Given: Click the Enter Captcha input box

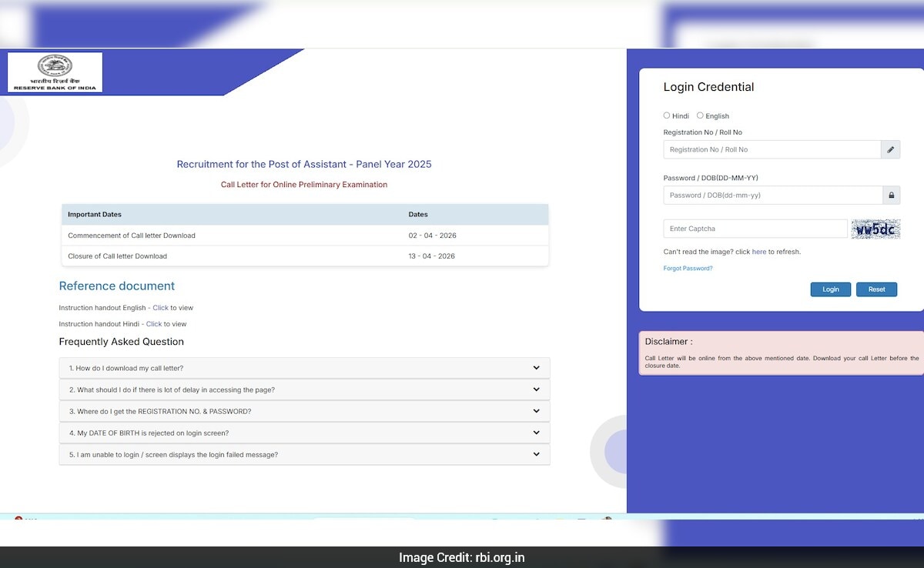Looking at the screenshot, I should click(755, 229).
